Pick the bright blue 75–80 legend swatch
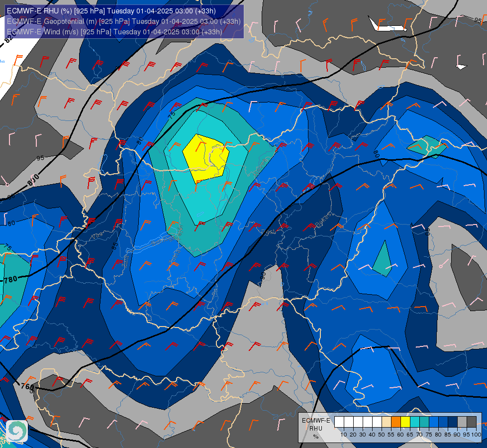 coord(434,422)
